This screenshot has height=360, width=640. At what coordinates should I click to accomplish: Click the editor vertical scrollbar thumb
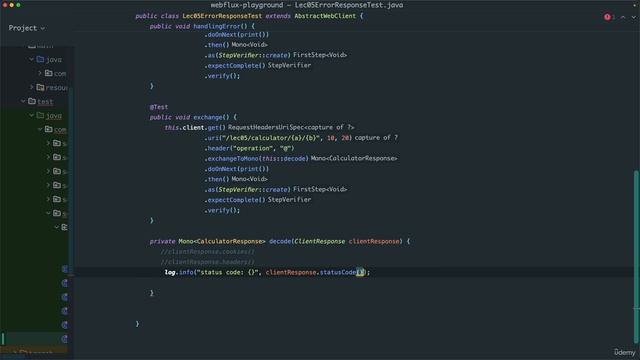click(636, 256)
